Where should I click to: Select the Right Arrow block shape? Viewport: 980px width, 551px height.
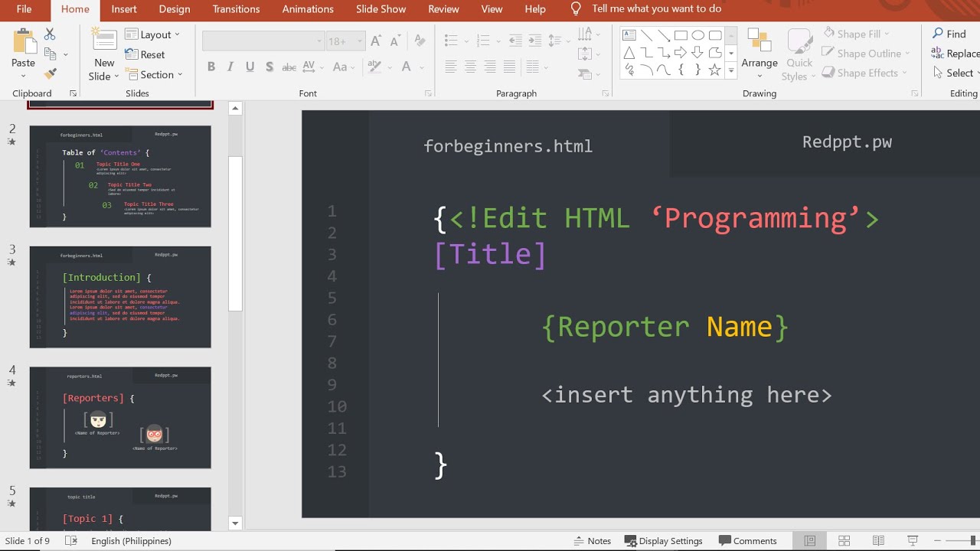(681, 53)
